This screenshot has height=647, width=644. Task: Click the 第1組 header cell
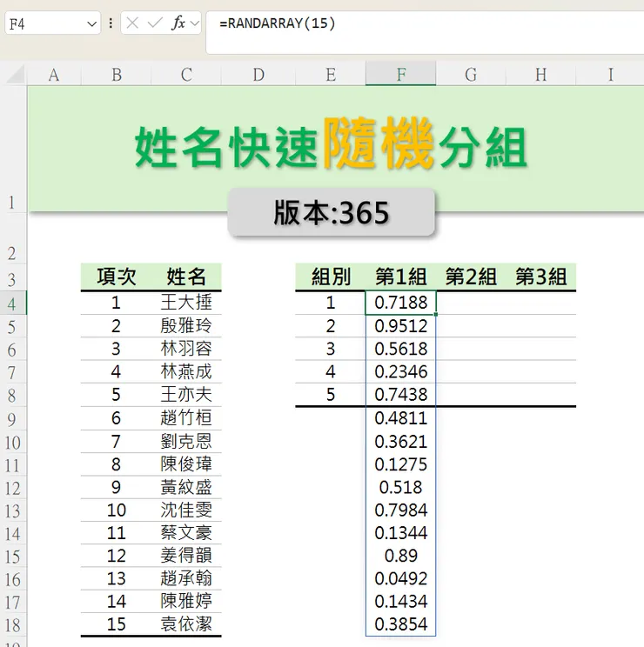(x=401, y=277)
